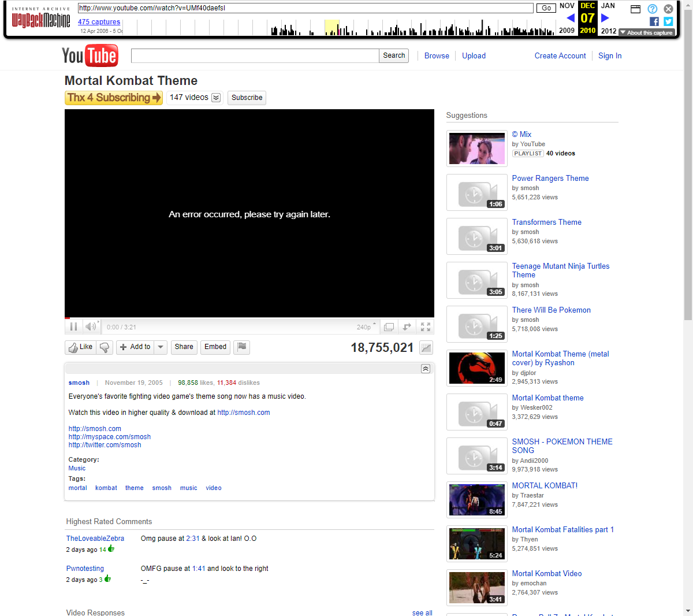Expand the Add to dropdown arrow
Screen dimensions: 693x616
pyautogui.click(x=161, y=347)
